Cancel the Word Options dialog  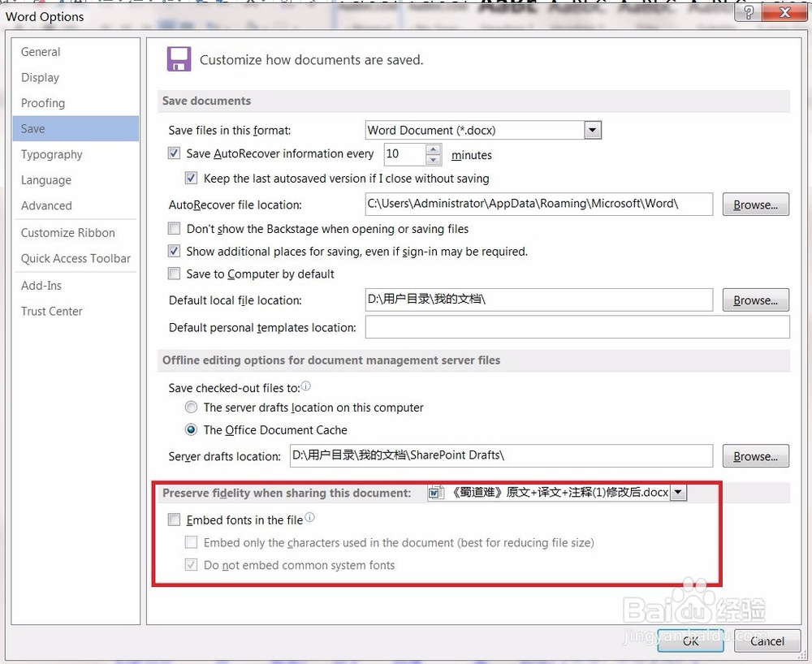click(767, 640)
